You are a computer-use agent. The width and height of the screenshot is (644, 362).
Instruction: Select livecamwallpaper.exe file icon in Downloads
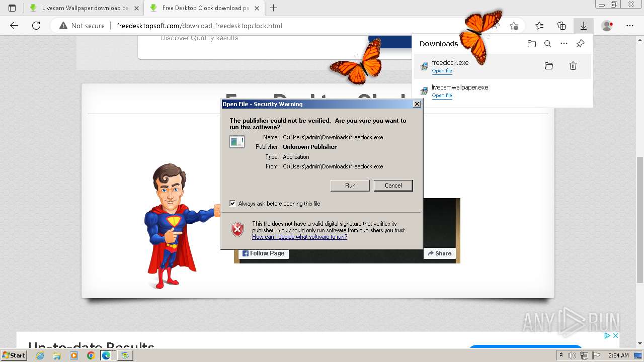tap(424, 91)
